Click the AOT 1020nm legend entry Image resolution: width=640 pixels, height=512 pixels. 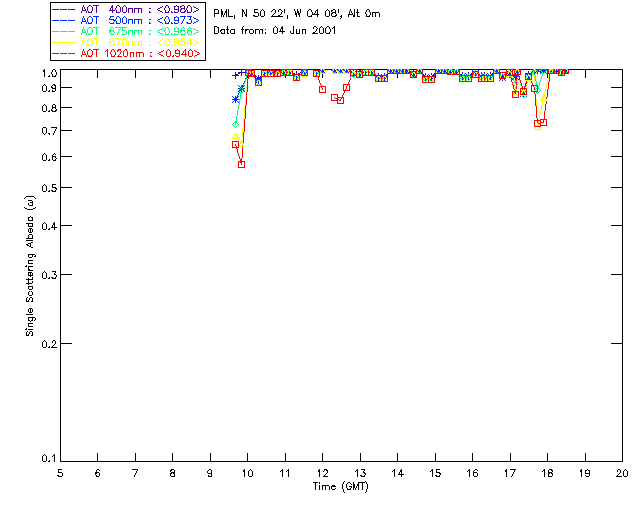coord(126,53)
